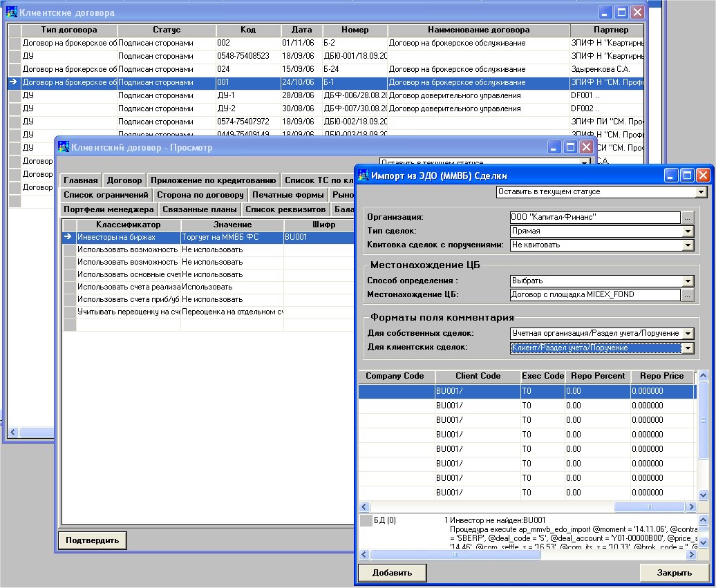Select contract row with code 0548-75408523
This screenshot has width=716, height=588.
326,56
